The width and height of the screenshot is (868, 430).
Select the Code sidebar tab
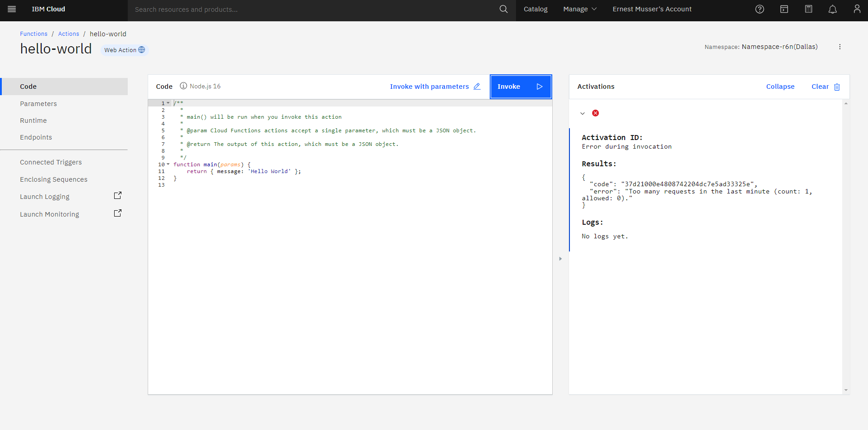tap(64, 87)
